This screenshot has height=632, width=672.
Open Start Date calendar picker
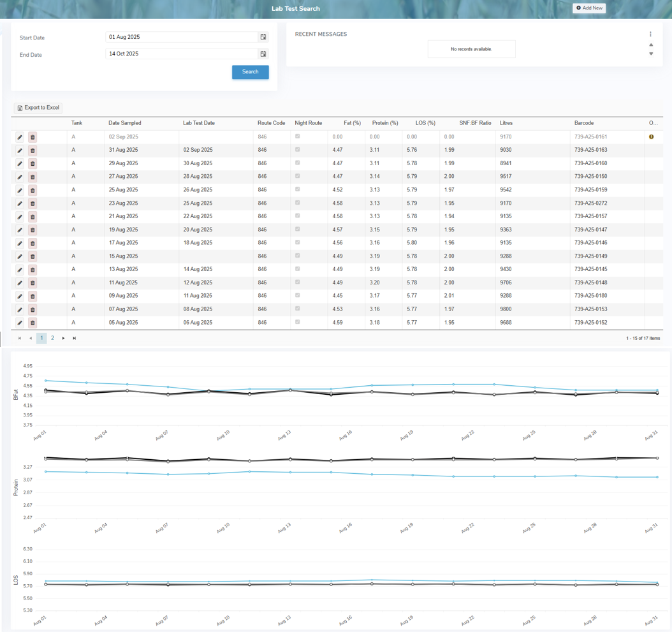263,37
